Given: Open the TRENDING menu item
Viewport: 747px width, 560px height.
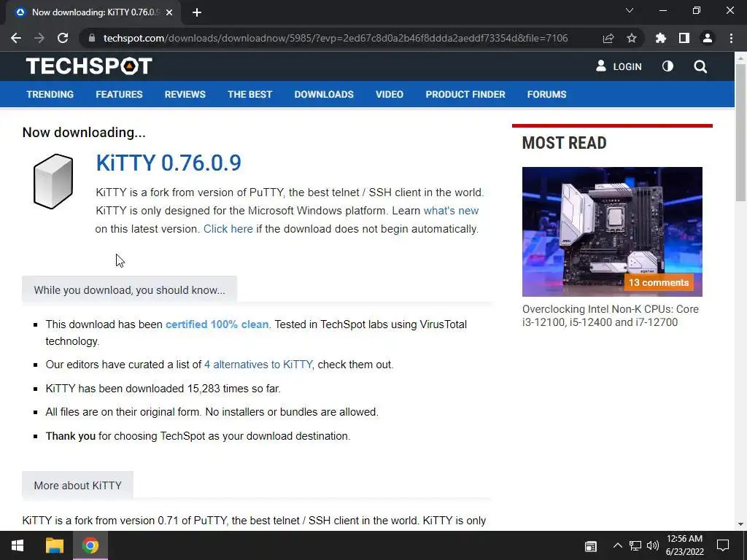Looking at the screenshot, I should (50, 94).
